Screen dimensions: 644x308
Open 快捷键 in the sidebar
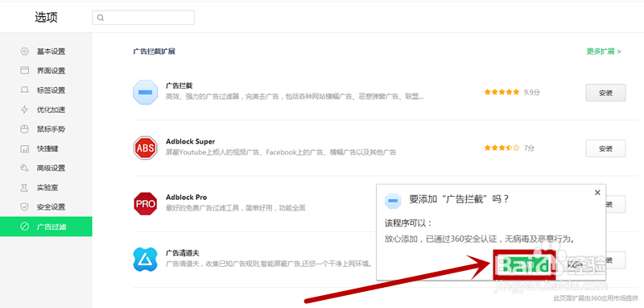point(46,148)
